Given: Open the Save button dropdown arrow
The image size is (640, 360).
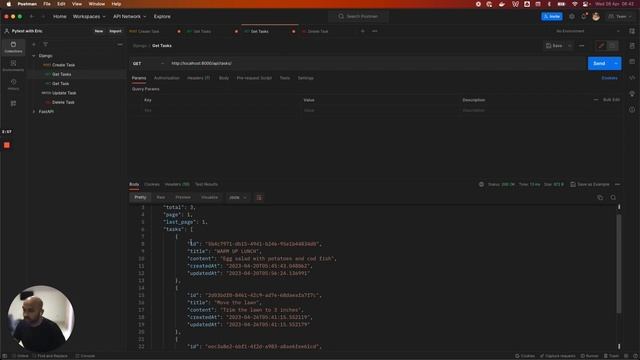Looking at the screenshot, I should click(x=570, y=46).
